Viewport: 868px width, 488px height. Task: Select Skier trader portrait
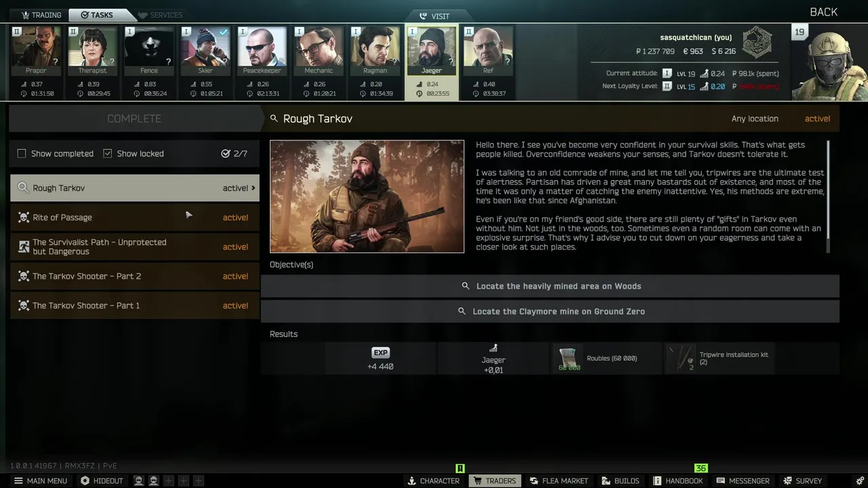[x=205, y=51]
